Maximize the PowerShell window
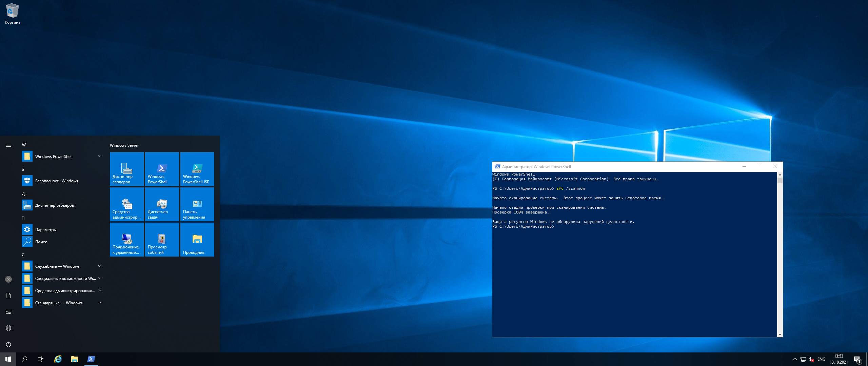 pos(759,166)
